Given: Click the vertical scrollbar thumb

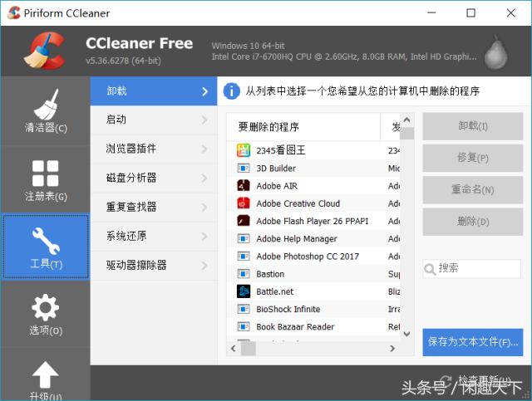Looking at the screenshot, I should [406, 133].
